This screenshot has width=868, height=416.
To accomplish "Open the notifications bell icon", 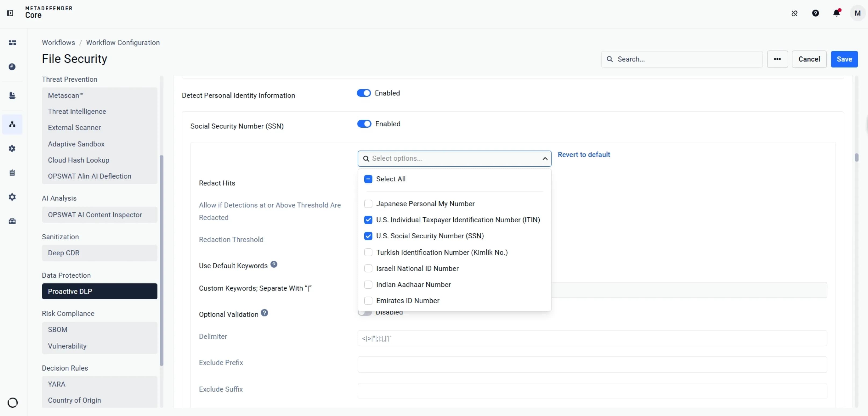I will [x=836, y=13].
